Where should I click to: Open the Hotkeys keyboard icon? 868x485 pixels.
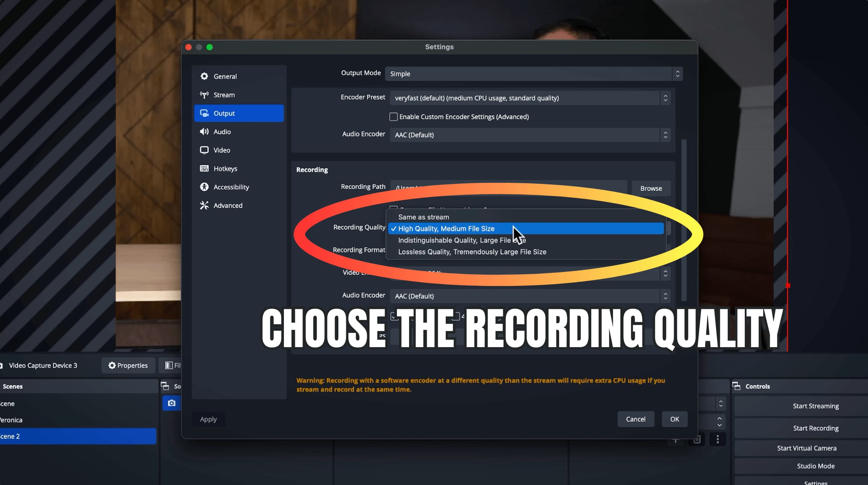[x=204, y=168]
